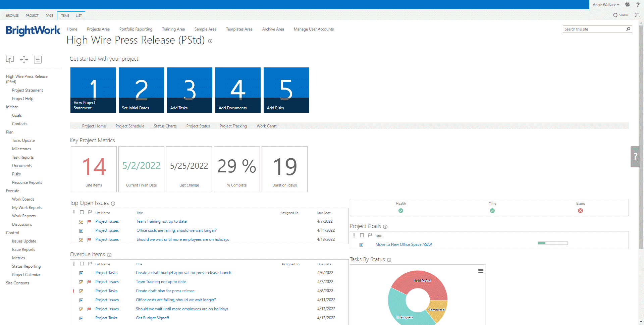Click the search magnifier icon
The image size is (644, 325).
pyautogui.click(x=628, y=29)
